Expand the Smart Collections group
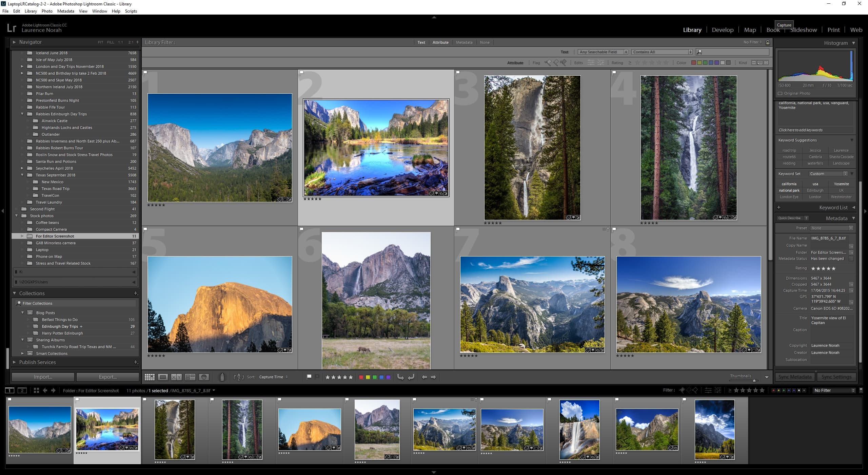This screenshot has width=868, height=475. [20, 353]
